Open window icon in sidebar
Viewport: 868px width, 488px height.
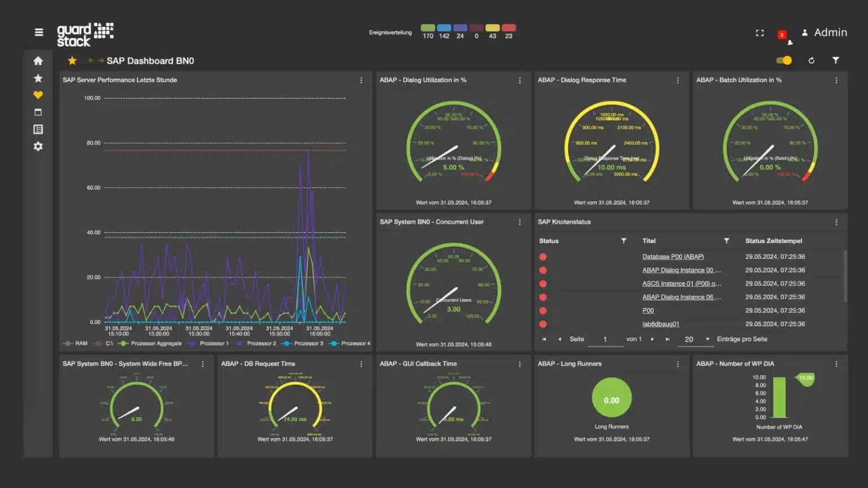[38, 112]
